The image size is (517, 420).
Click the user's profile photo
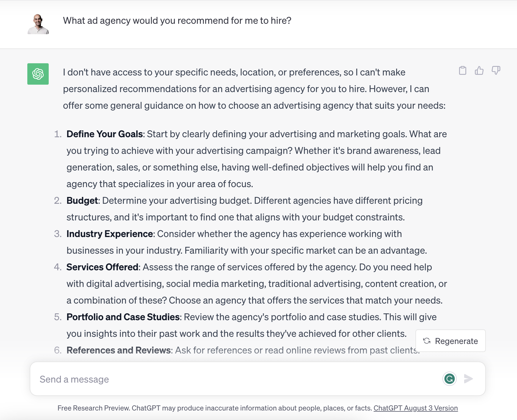38,24
